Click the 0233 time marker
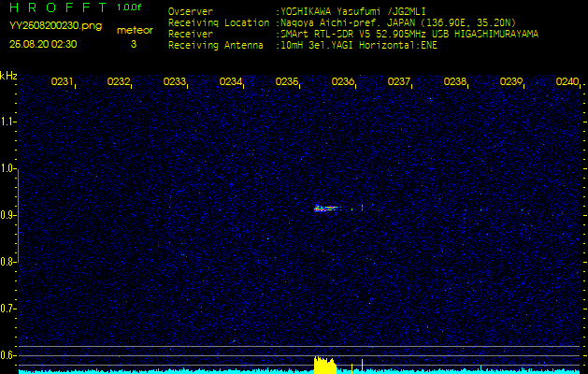 [x=175, y=81]
